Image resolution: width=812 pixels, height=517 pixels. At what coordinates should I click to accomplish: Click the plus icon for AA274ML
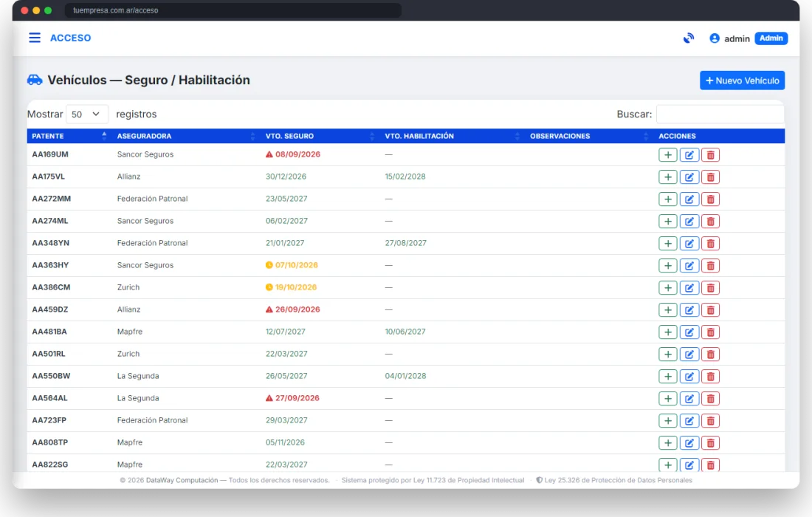tap(667, 221)
